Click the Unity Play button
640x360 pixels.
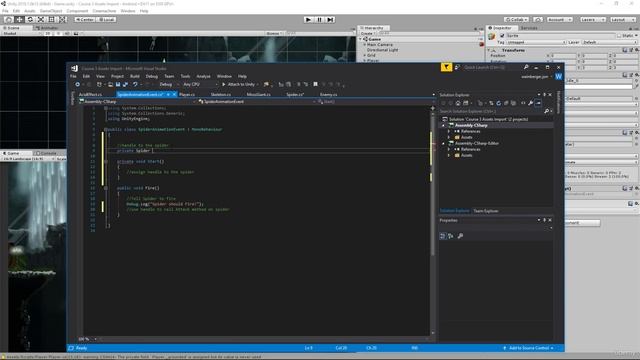[309, 20]
